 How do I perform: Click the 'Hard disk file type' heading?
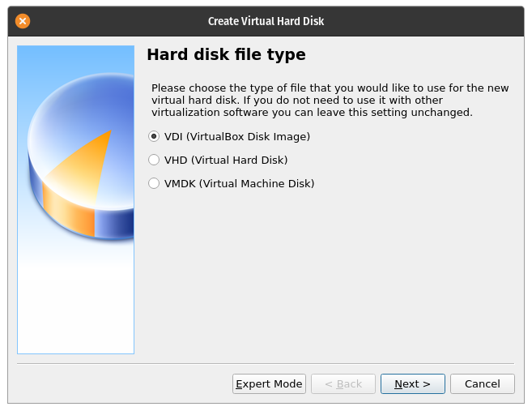click(226, 55)
